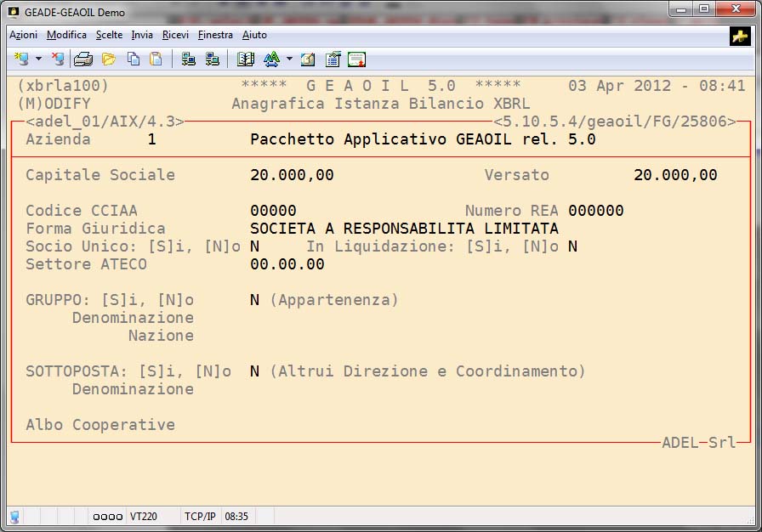Image resolution: width=762 pixels, height=532 pixels.
Task: Click the VT220 status bar entry
Action: click(x=144, y=517)
